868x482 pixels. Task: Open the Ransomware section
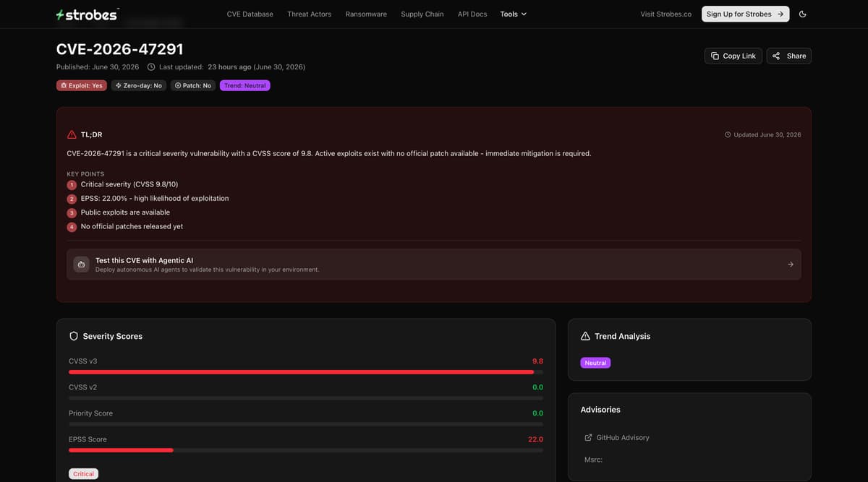(366, 14)
